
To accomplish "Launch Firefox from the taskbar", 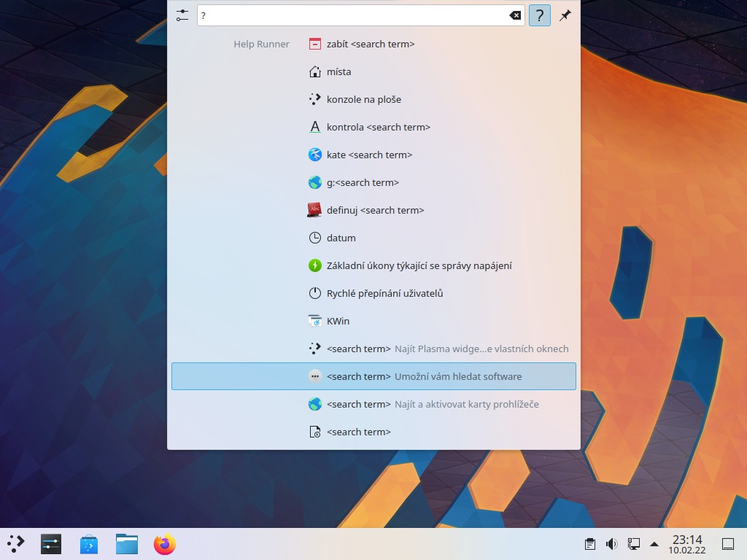I will (x=165, y=544).
